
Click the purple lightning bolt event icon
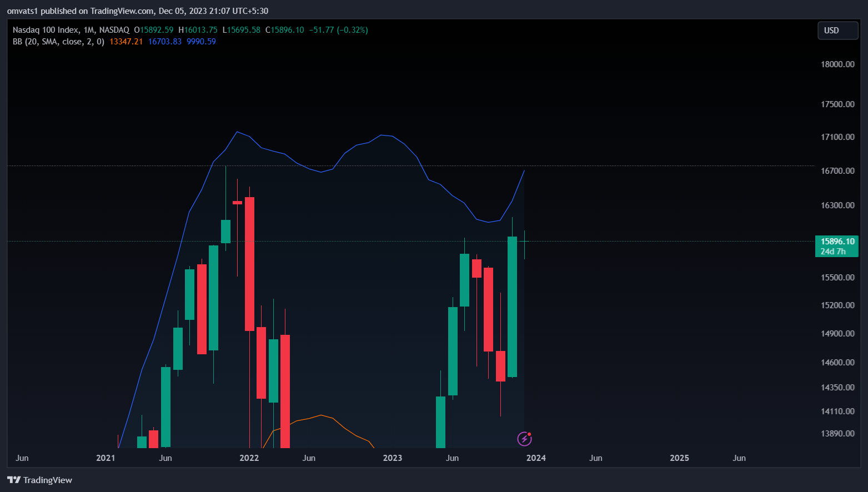pyautogui.click(x=524, y=439)
